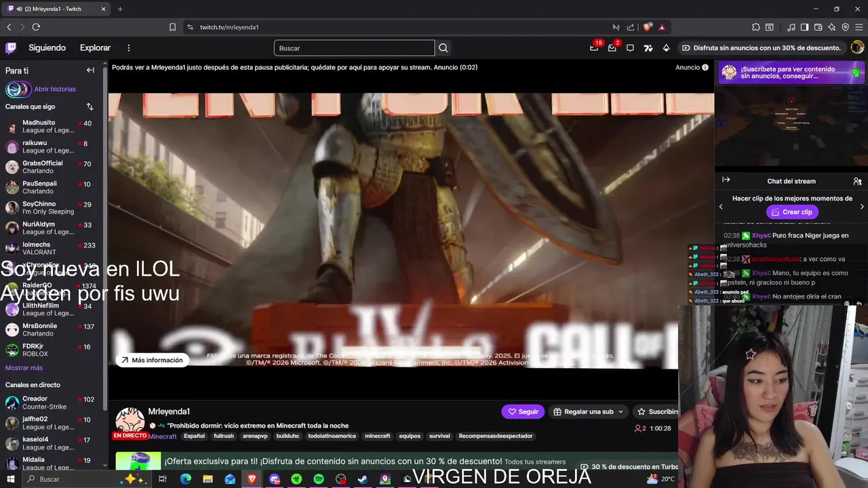
Task: Click the Twitch logo home icon
Action: click(x=11, y=47)
